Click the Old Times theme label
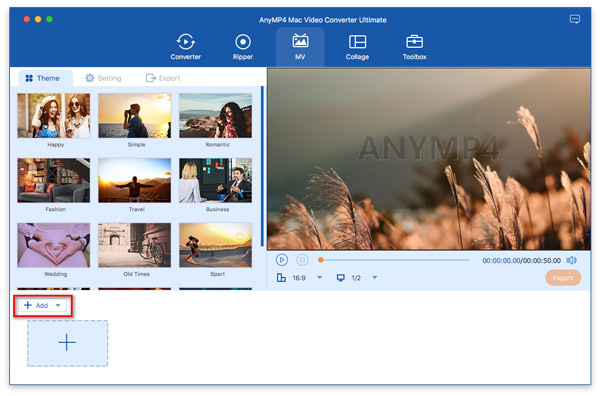Screen dimensions: 600x396 click(137, 274)
